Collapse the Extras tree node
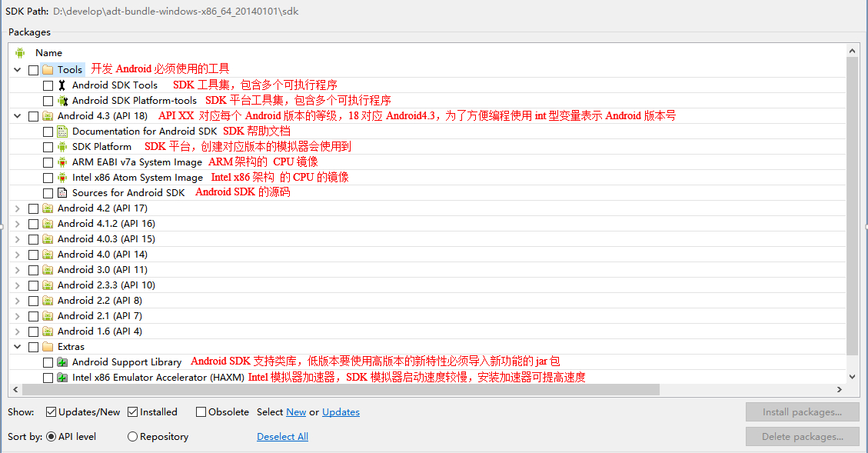 (17, 347)
